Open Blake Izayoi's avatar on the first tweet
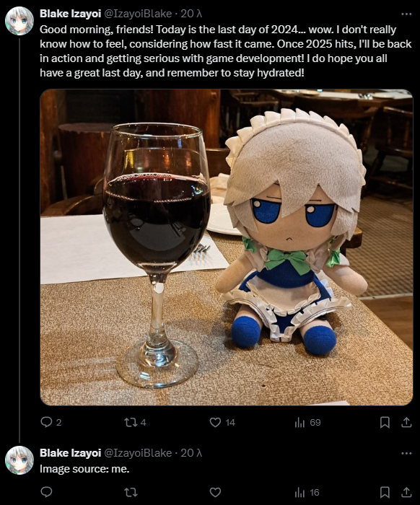This screenshot has height=505, width=420. (19, 21)
